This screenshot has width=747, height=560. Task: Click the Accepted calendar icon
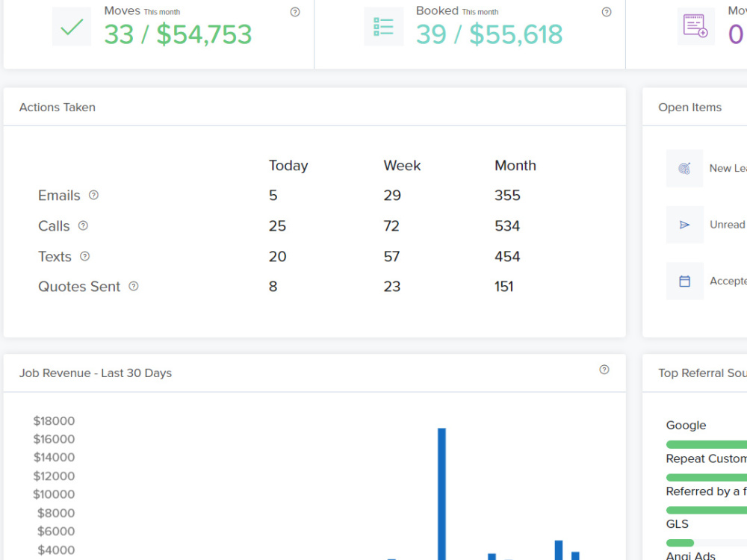684,281
